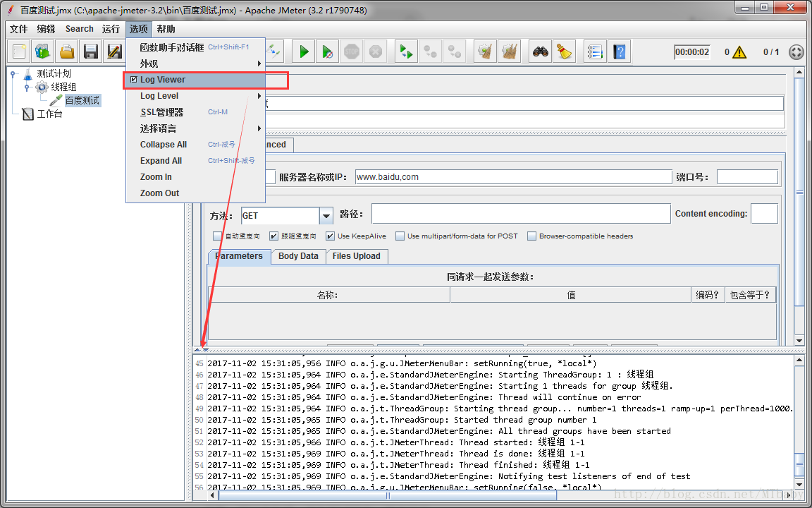812x508 pixels.
Task: Click the Stop test icon
Action: pyautogui.click(x=352, y=52)
